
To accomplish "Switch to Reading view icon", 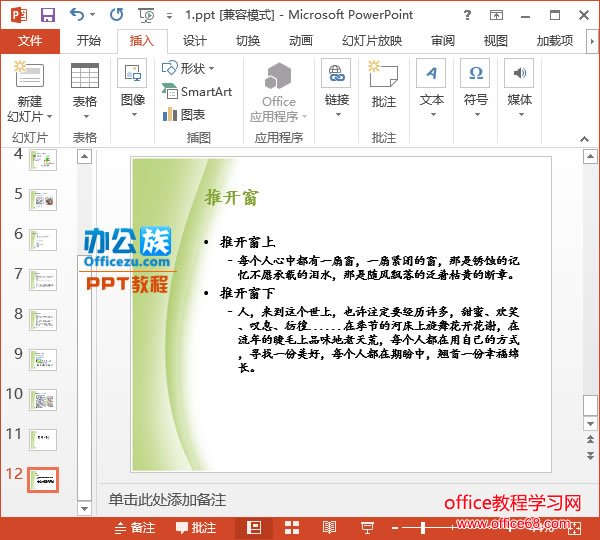I will 329,528.
